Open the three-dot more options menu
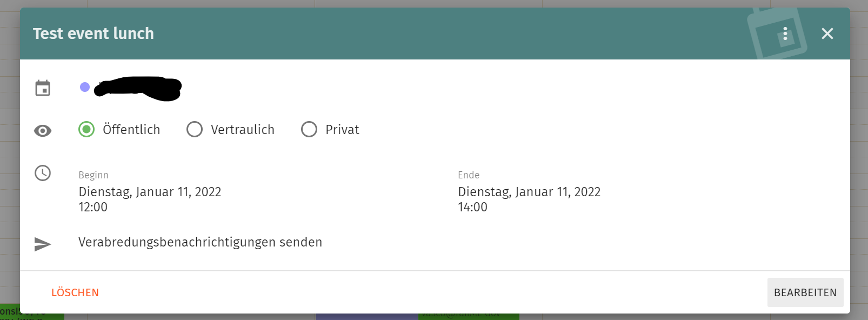 [785, 34]
